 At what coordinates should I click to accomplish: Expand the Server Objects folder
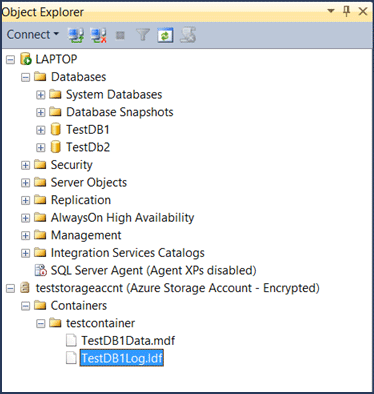tap(25, 183)
